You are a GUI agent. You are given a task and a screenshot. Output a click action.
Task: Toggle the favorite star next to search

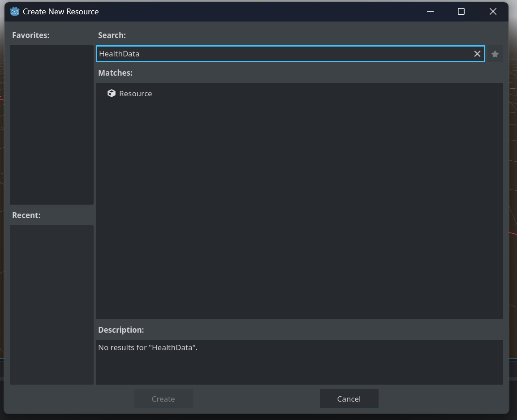tap(495, 54)
